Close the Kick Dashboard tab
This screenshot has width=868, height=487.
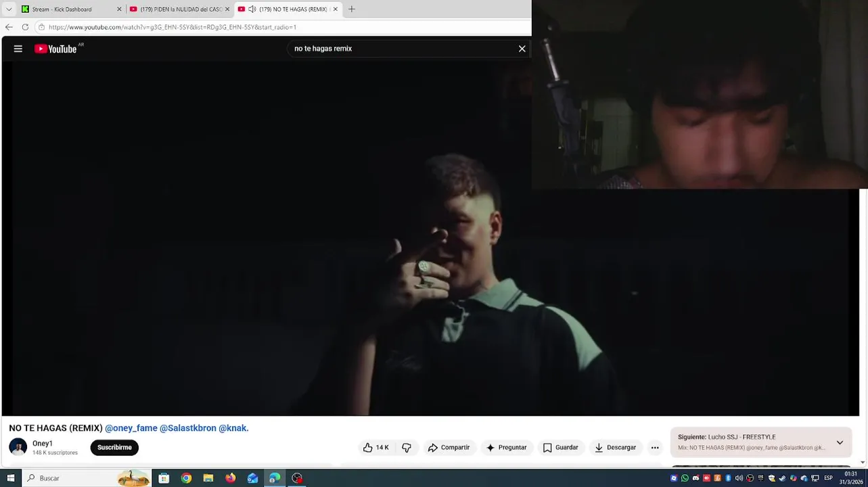tap(119, 9)
